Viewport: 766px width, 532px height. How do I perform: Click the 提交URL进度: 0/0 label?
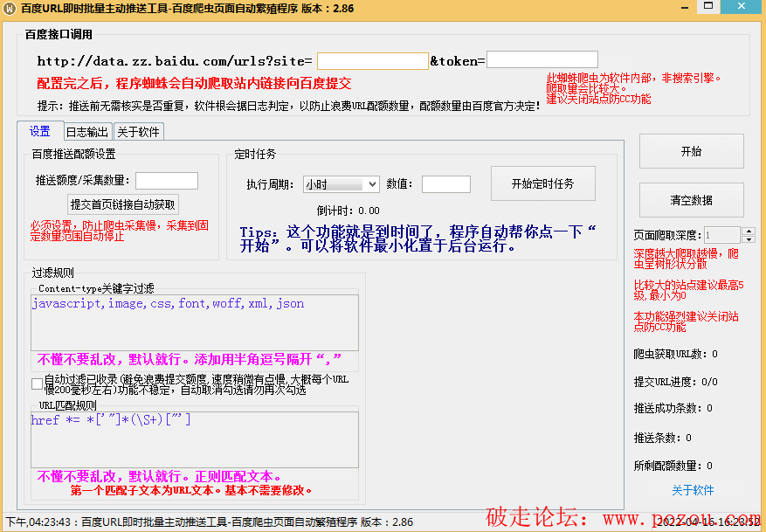676,382
